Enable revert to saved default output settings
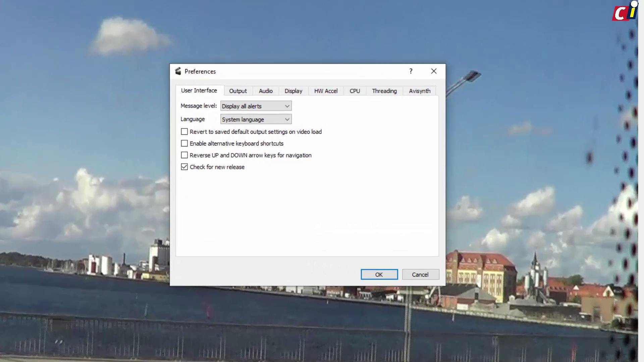 [184, 131]
